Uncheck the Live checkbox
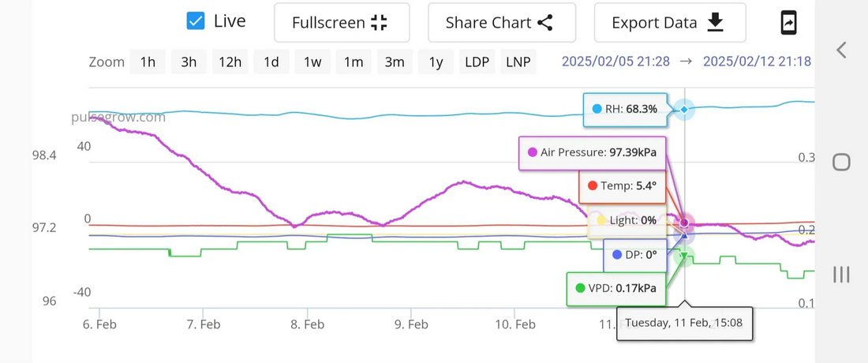 pyautogui.click(x=196, y=21)
